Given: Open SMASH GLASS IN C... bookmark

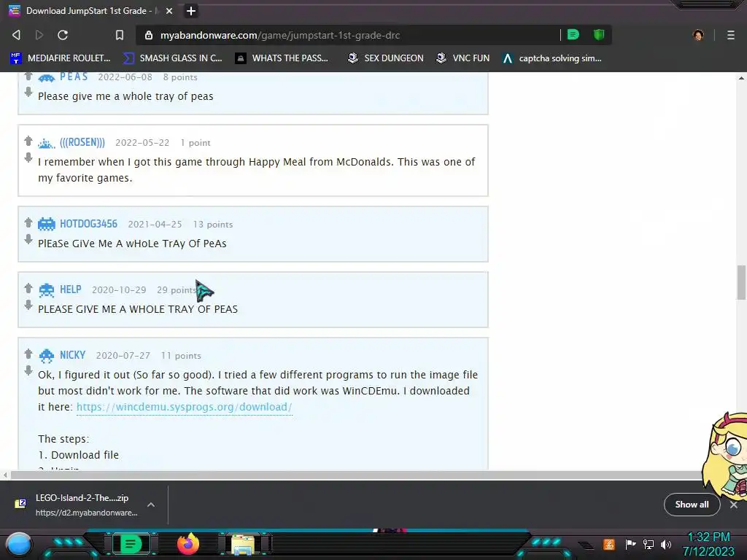Looking at the screenshot, I should pos(173,58).
